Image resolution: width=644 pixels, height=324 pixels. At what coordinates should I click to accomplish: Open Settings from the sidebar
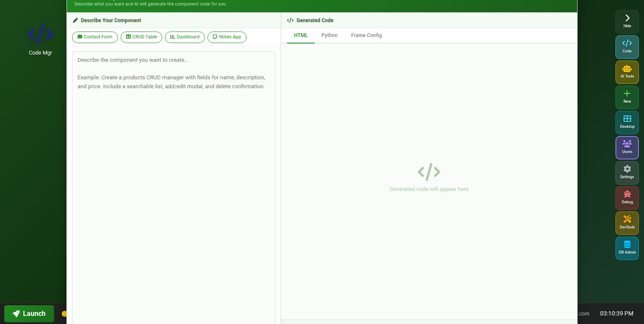[x=627, y=173]
